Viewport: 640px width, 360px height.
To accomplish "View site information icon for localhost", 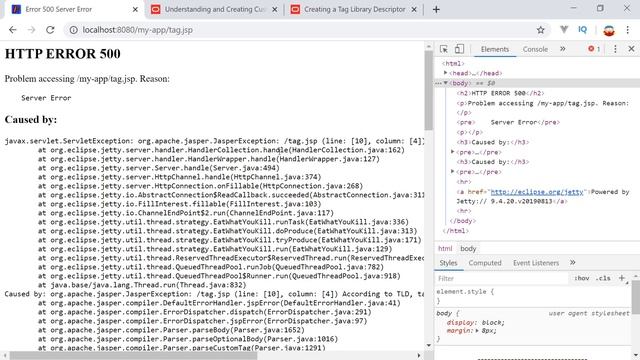I will click(73, 30).
